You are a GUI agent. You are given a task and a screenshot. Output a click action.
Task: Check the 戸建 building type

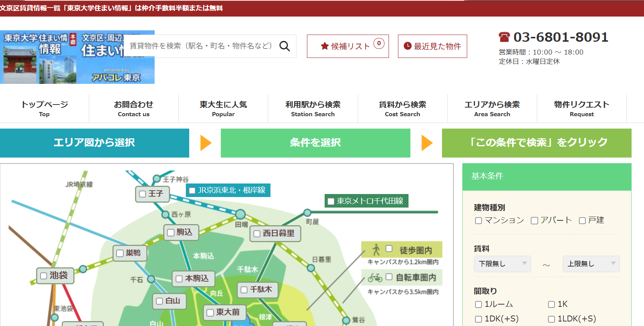pyautogui.click(x=582, y=221)
